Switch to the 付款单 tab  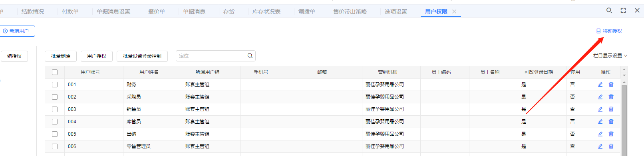(70, 12)
